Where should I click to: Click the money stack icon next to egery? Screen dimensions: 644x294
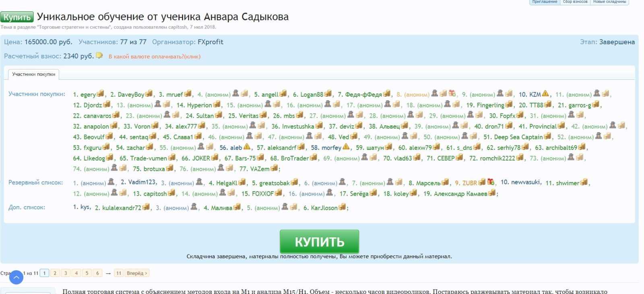click(x=100, y=93)
